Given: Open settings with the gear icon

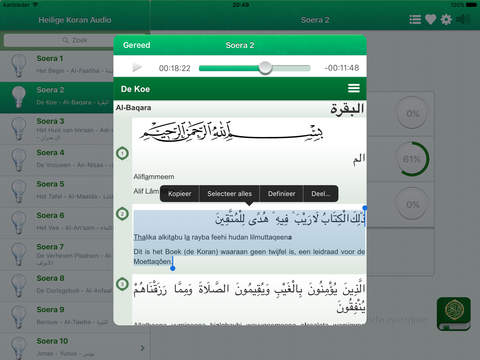Looking at the screenshot, I should (446, 19).
